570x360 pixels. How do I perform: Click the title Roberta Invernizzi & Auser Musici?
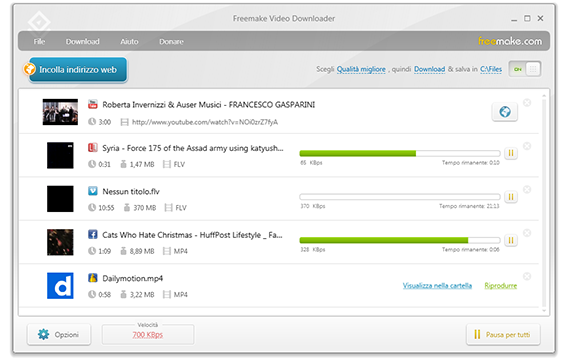[x=209, y=105]
